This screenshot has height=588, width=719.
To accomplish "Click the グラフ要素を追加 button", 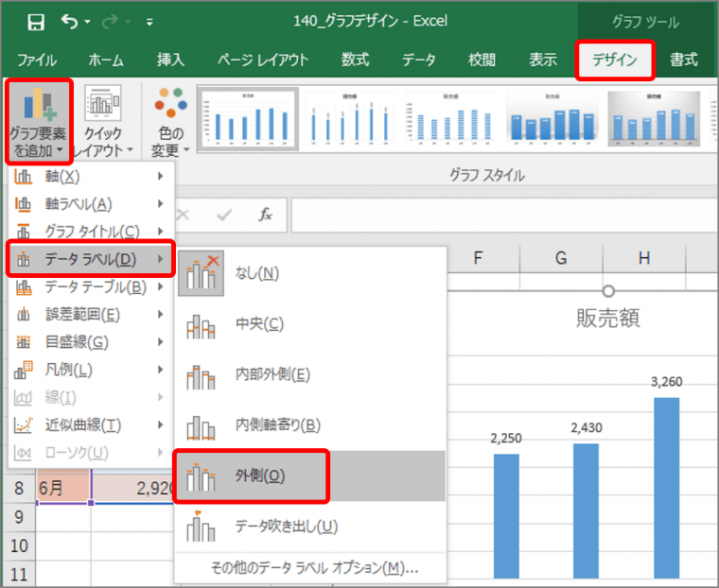I will click(39, 121).
